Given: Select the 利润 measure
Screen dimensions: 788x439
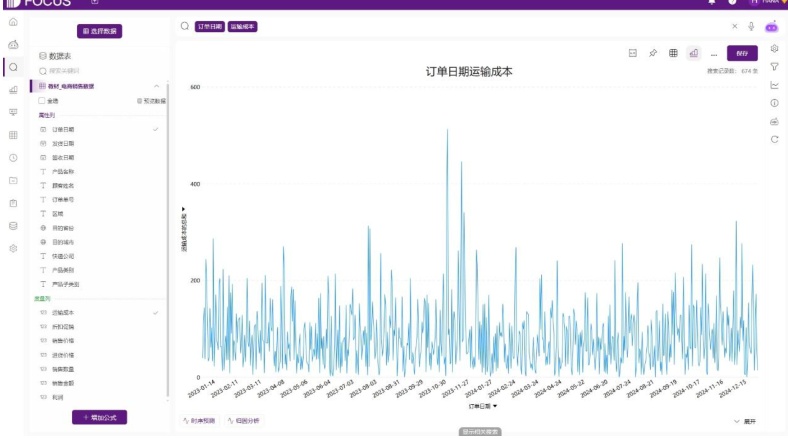Looking at the screenshot, I should [58, 397].
